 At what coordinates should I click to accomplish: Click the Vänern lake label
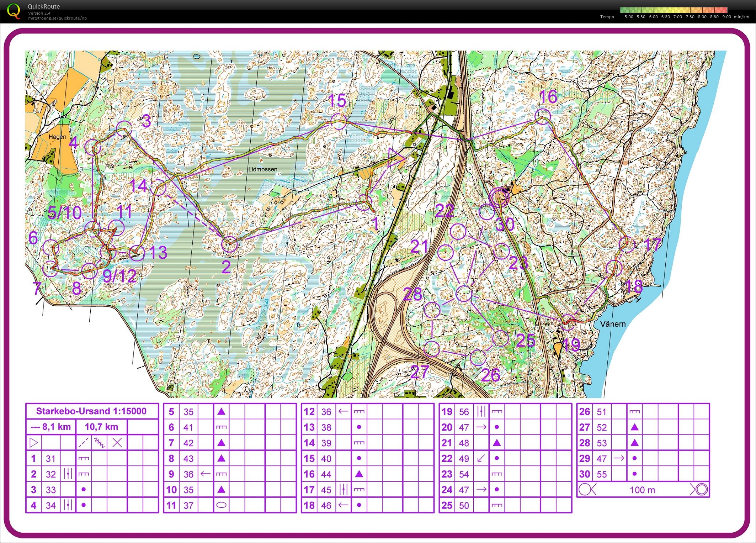pos(612,324)
